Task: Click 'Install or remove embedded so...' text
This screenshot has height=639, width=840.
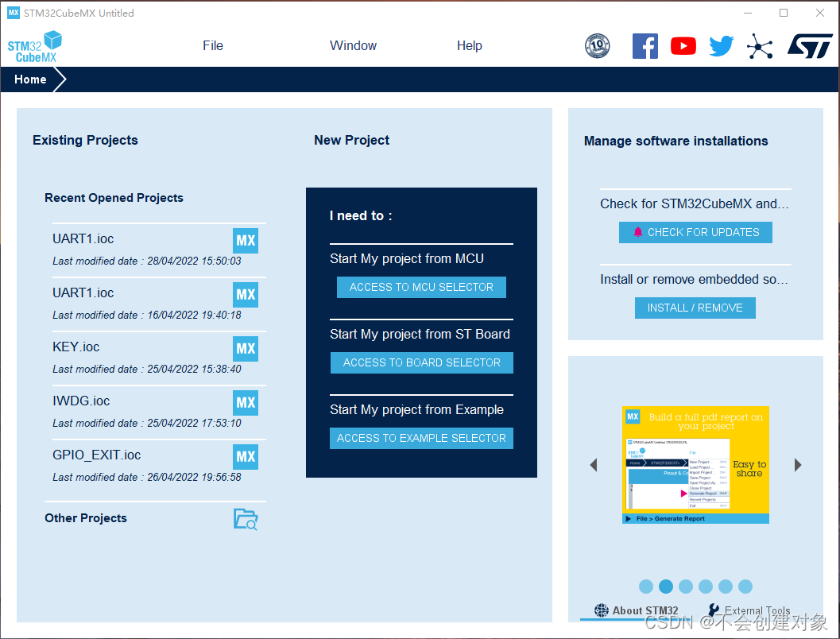Action: [x=695, y=280]
